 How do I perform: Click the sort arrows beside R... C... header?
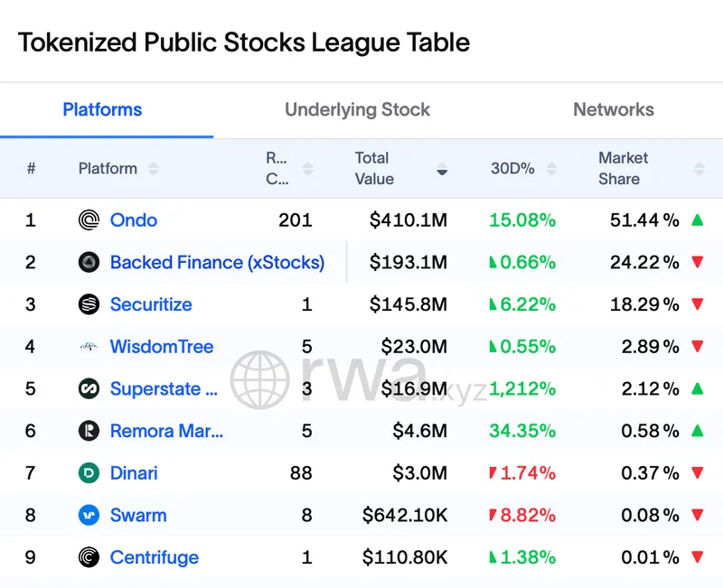click(306, 169)
